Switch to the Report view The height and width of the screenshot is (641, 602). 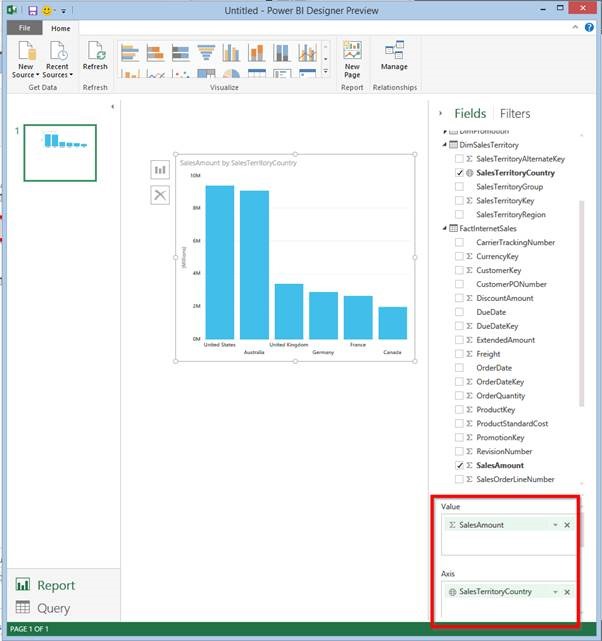tap(45, 585)
